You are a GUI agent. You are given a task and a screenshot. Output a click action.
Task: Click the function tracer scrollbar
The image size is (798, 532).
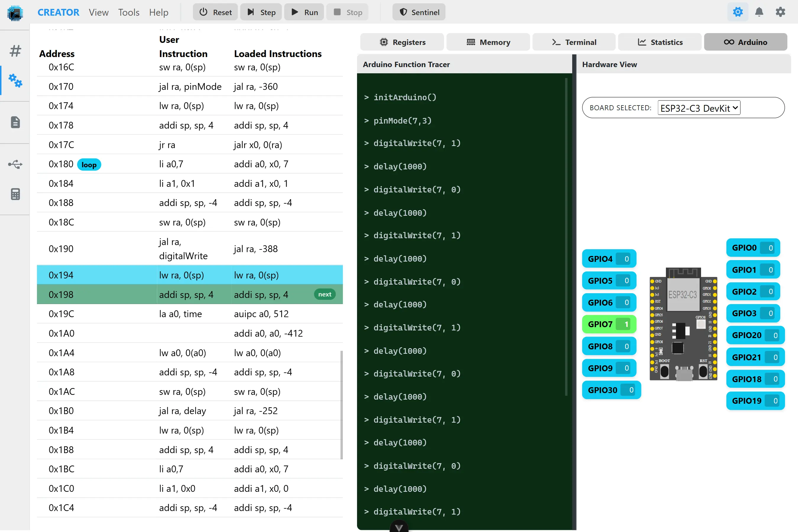pyautogui.click(x=566, y=237)
